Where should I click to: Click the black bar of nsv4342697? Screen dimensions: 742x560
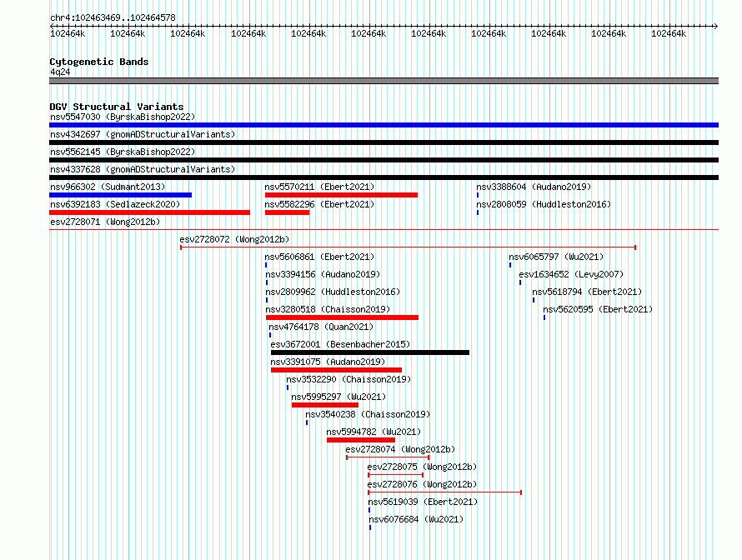384,142
